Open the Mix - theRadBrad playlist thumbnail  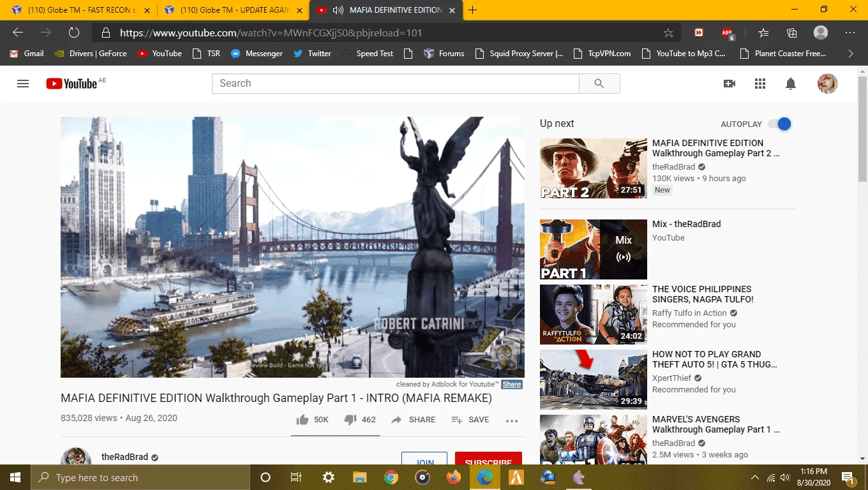point(594,249)
